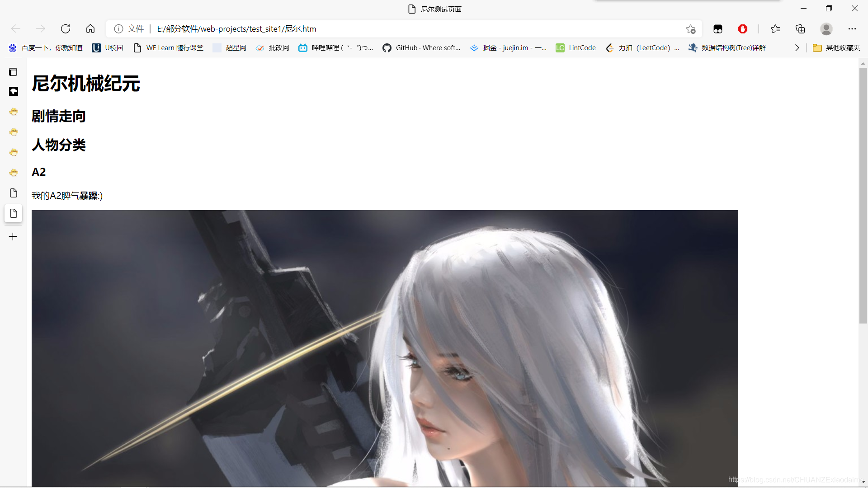The width and height of the screenshot is (868, 488).
Task: Switch to active 尼尔测试页面 vertical tab
Action: point(13,213)
